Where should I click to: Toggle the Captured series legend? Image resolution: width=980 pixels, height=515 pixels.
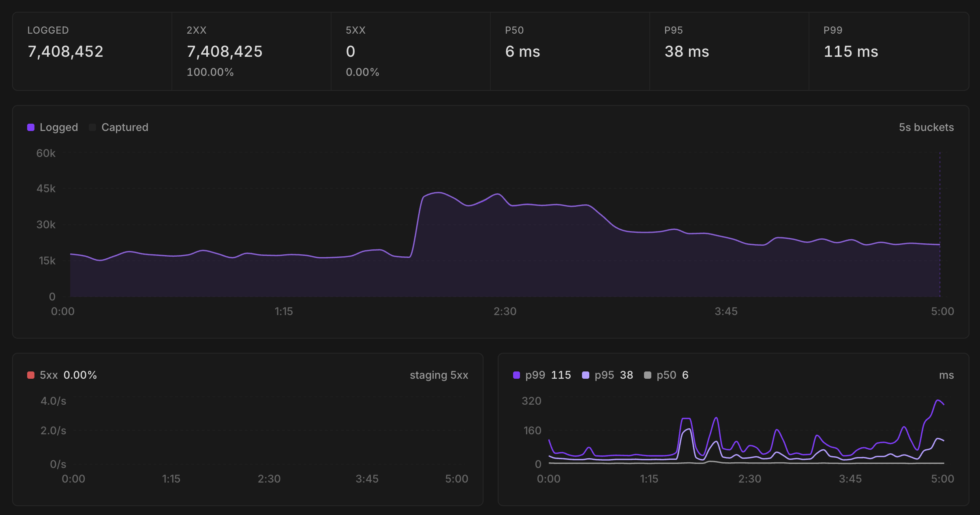[119, 127]
